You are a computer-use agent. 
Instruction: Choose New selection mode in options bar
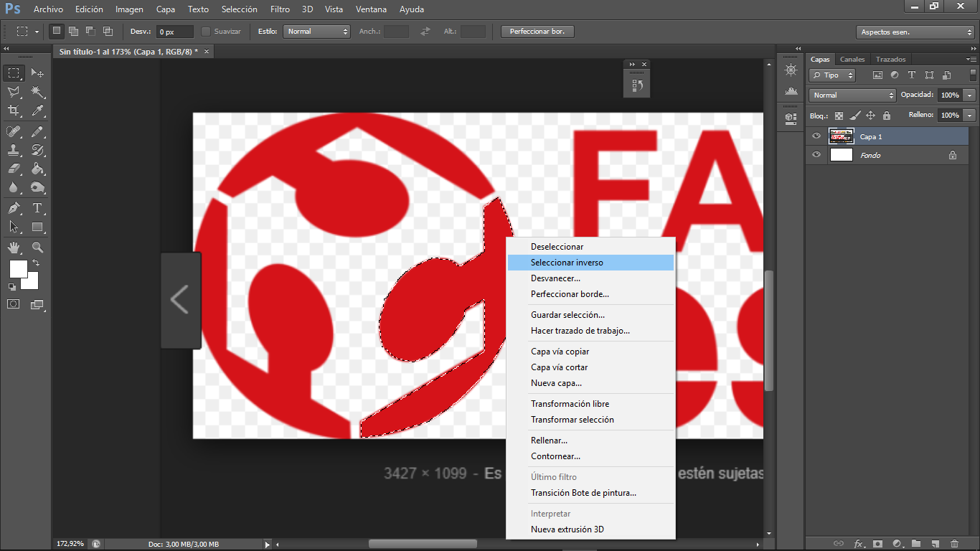point(57,31)
